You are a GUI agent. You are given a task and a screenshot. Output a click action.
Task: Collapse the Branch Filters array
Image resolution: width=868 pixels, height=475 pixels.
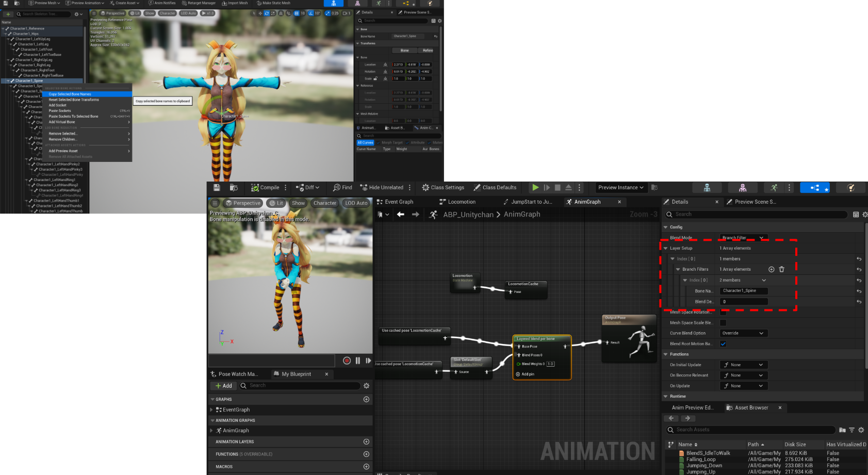click(678, 269)
